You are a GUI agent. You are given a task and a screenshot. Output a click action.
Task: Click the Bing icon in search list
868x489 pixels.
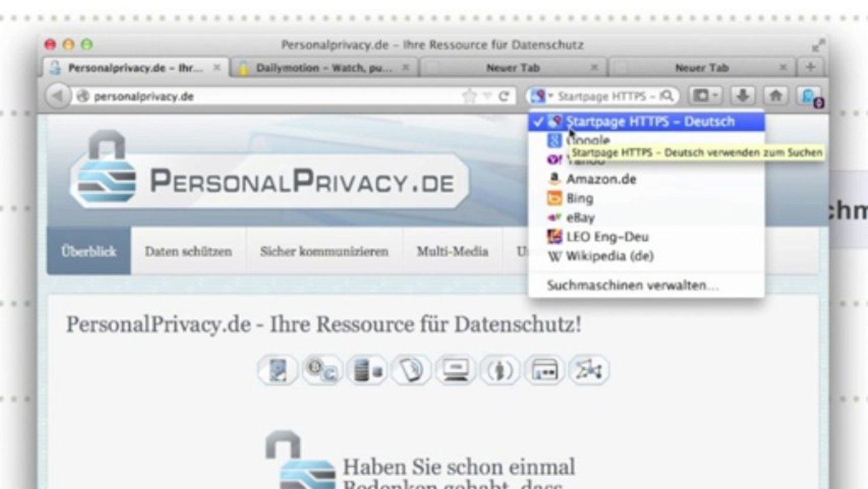coord(554,198)
